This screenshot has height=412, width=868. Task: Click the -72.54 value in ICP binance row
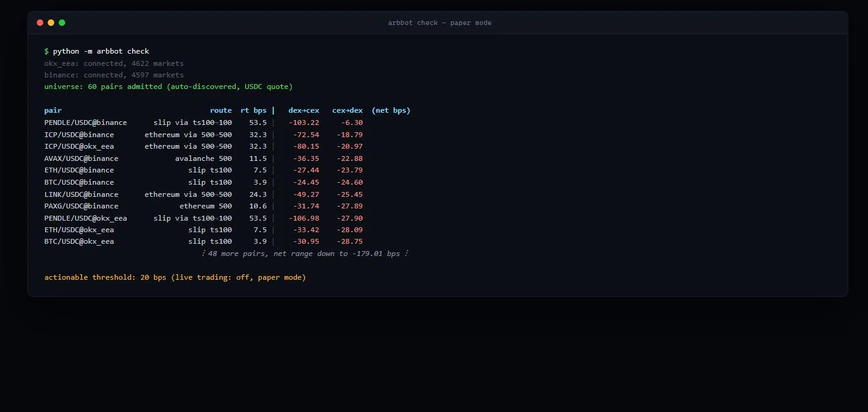[306, 135]
